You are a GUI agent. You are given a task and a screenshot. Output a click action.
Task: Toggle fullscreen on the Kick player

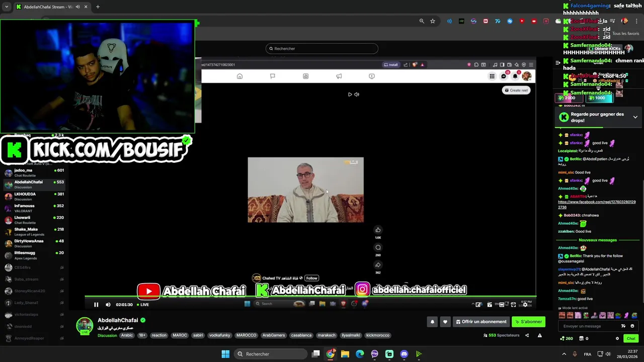coord(513,305)
